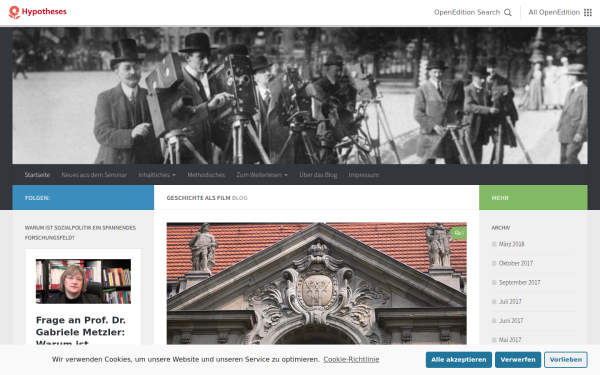This screenshot has width=600, height=375.
Task: Open the Cookie-Richtlinie link
Action: [351, 359]
